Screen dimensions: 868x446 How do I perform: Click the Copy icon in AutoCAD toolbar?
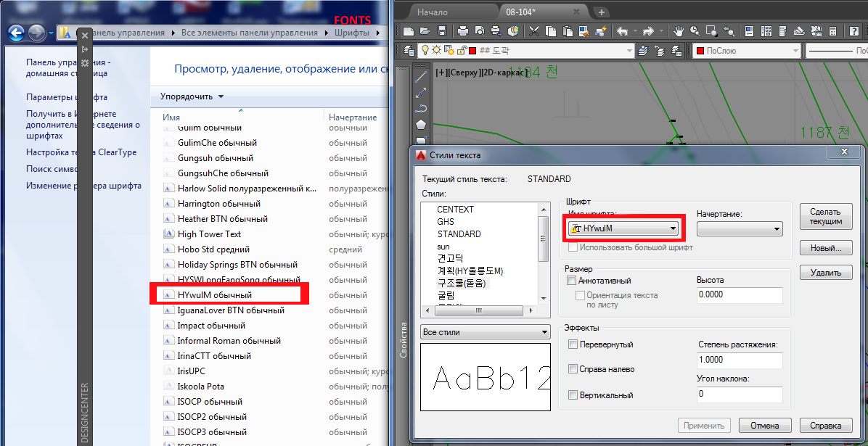point(552,31)
